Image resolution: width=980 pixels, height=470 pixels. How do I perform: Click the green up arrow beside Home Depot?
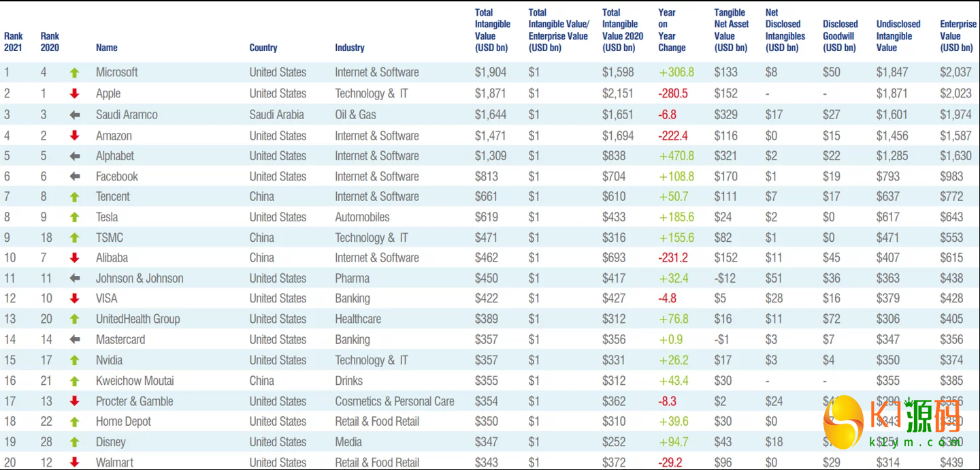coord(75,422)
